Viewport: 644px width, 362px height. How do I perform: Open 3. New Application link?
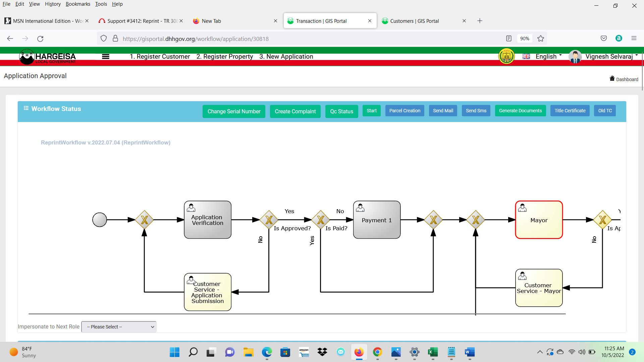(286, 57)
